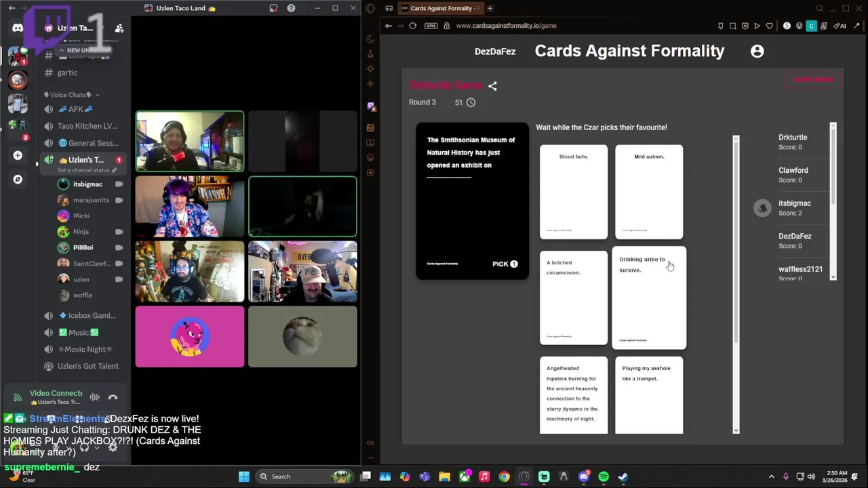Click marajuanita's camera indicator
The image size is (868, 488).
point(119,200)
